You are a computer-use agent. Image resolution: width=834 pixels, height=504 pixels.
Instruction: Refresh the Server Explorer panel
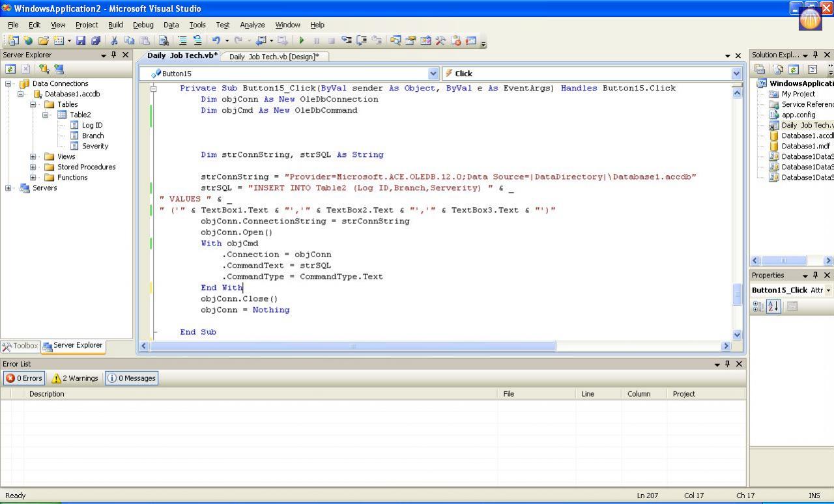click(x=10, y=69)
